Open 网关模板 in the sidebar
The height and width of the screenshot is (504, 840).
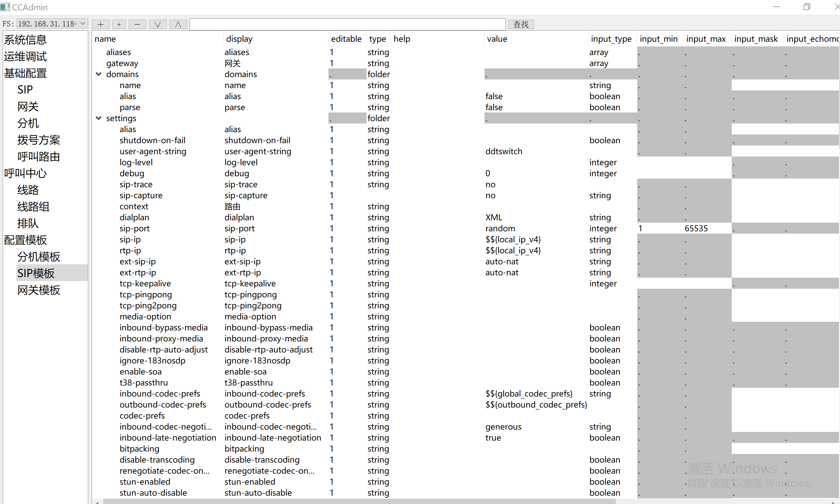pyautogui.click(x=39, y=290)
